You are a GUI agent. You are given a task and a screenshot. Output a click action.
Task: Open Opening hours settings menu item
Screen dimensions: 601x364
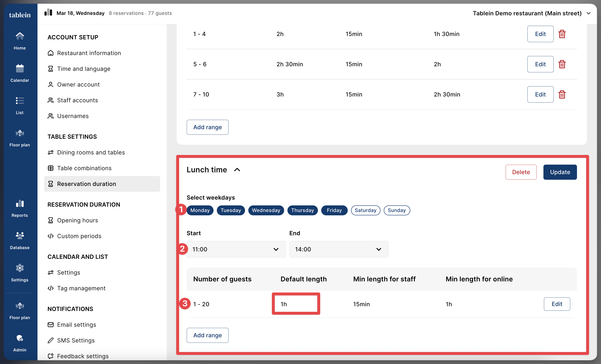tap(77, 220)
